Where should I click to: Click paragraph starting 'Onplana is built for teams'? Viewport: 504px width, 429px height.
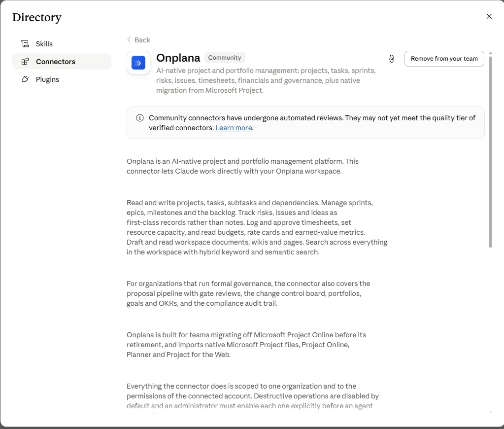246,345
